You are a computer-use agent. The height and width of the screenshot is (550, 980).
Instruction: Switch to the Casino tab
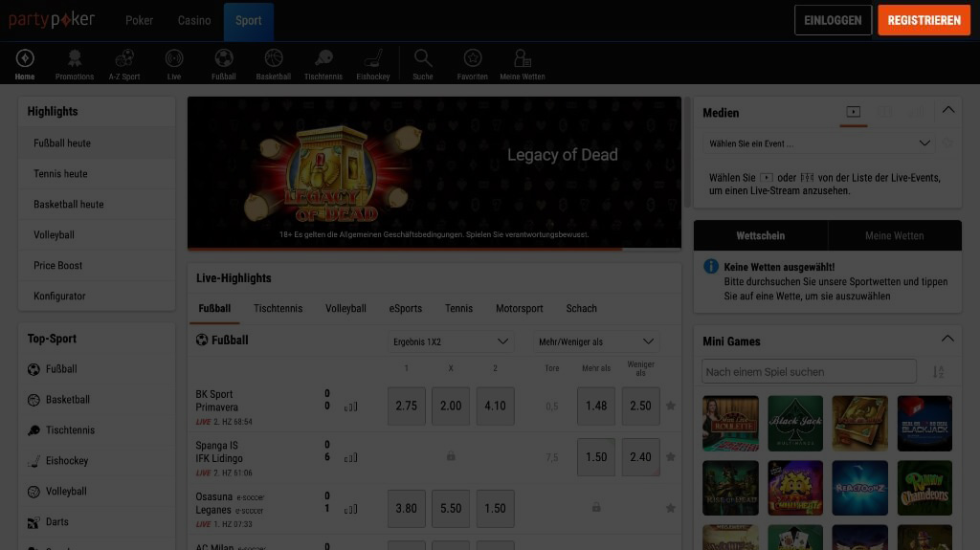[x=194, y=21]
